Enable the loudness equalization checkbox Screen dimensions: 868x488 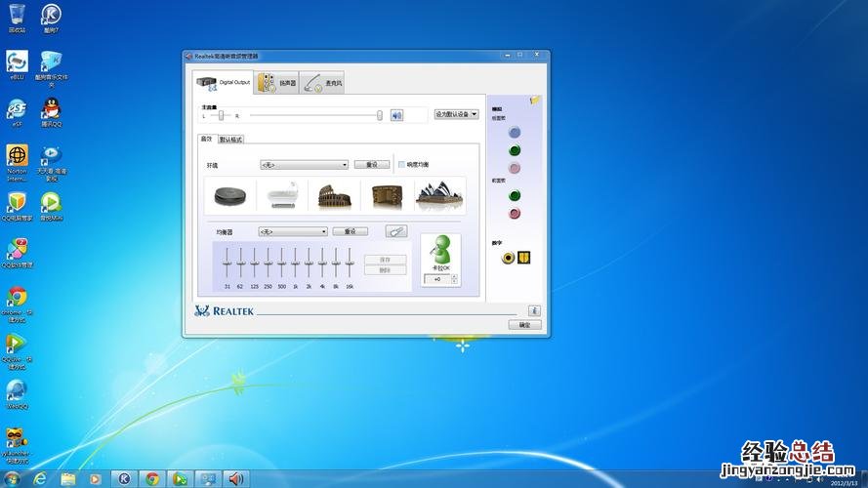401,164
